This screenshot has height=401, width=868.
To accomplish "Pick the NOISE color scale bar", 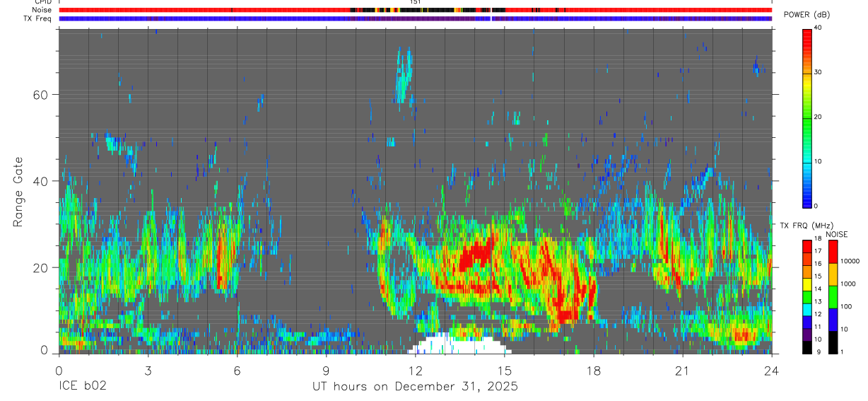I will (833, 296).
